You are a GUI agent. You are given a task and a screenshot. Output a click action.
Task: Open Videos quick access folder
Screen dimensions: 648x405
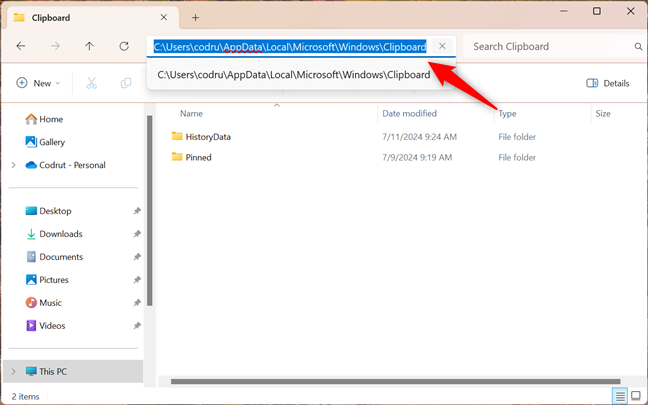pos(45,326)
